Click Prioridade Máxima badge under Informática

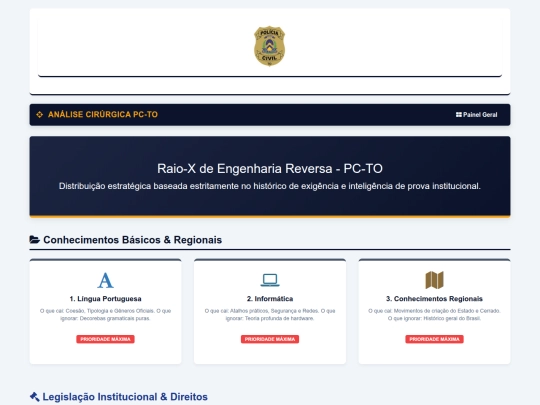[270, 339]
